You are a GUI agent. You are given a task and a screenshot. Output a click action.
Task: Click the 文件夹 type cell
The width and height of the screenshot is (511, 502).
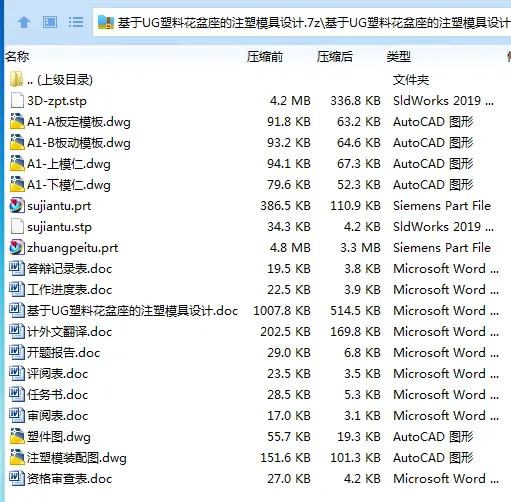(411, 80)
